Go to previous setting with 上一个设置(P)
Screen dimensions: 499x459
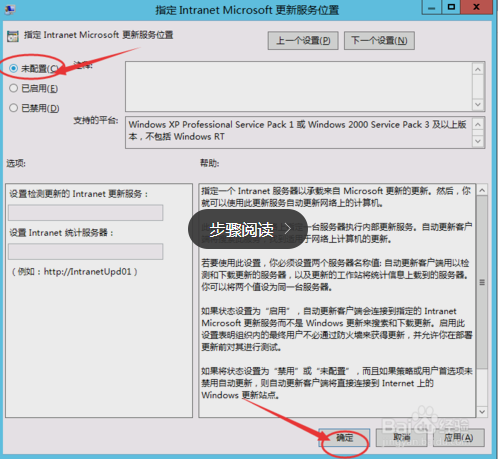(303, 41)
